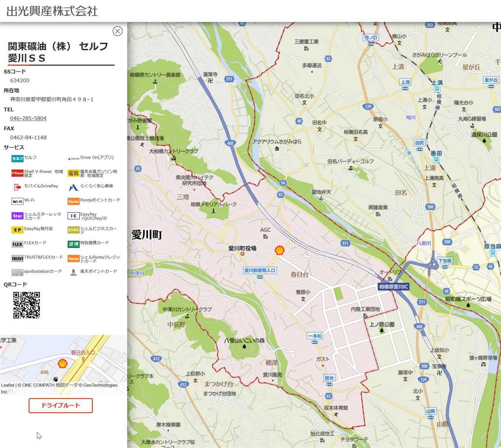Click the 内陸工業団地 label
Screen dimensions: 501x448
click(x=365, y=309)
